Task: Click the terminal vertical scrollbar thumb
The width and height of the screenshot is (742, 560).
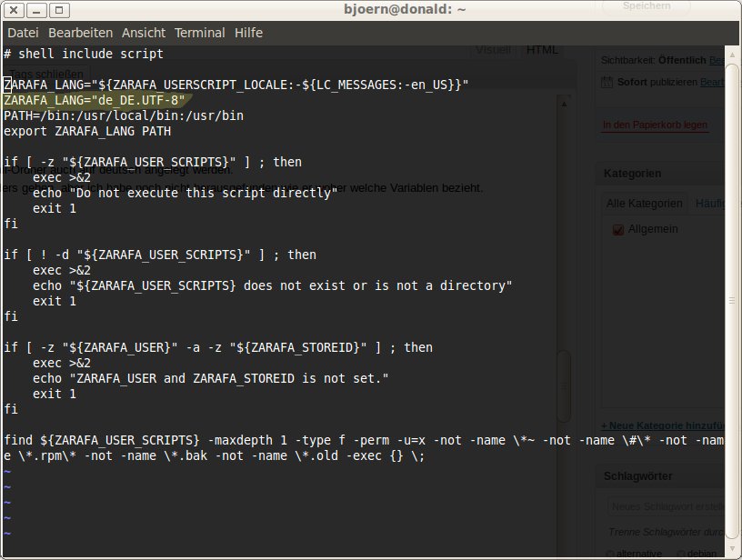Action: 732,301
